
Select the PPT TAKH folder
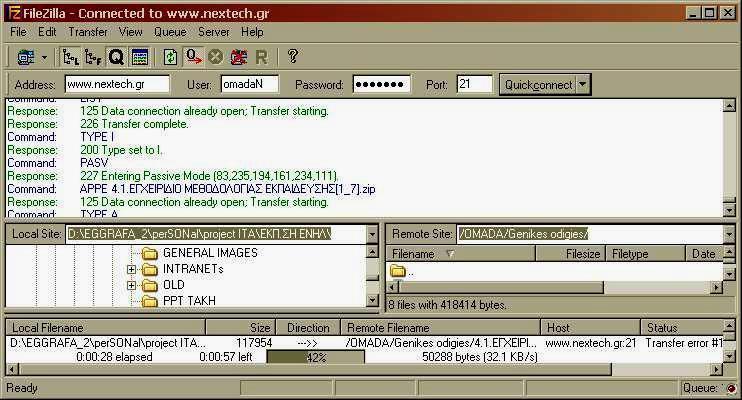tap(189, 301)
